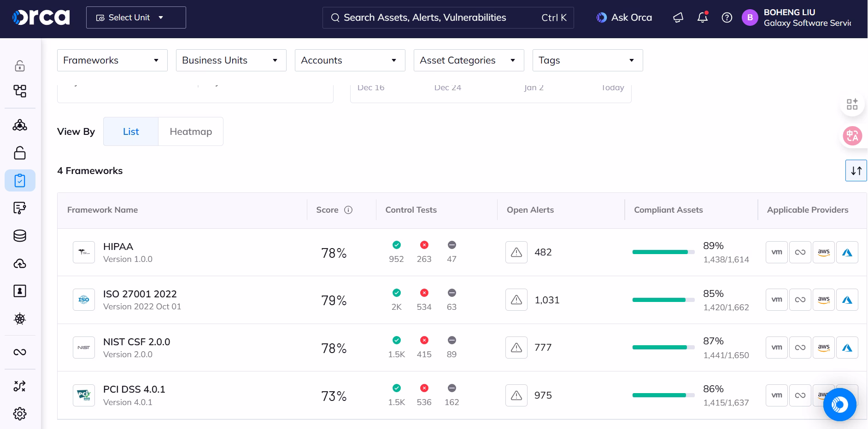Expand the Frameworks filter dropdown
Image resolution: width=868 pixels, height=429 pixels.
coord(112,60)
